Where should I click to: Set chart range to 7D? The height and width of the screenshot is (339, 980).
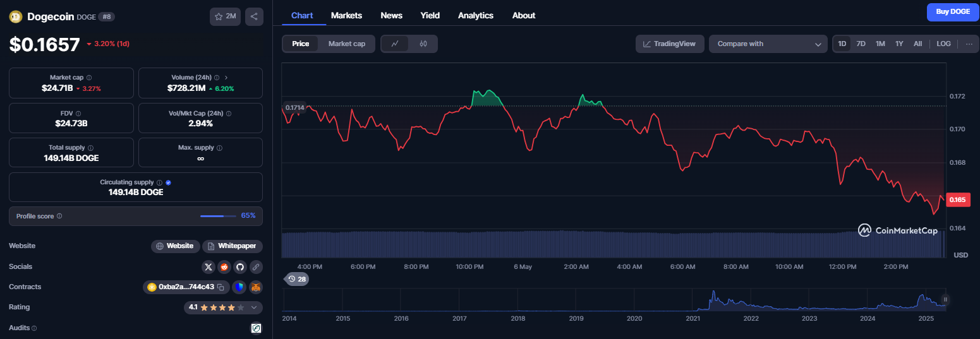(861, 44)
